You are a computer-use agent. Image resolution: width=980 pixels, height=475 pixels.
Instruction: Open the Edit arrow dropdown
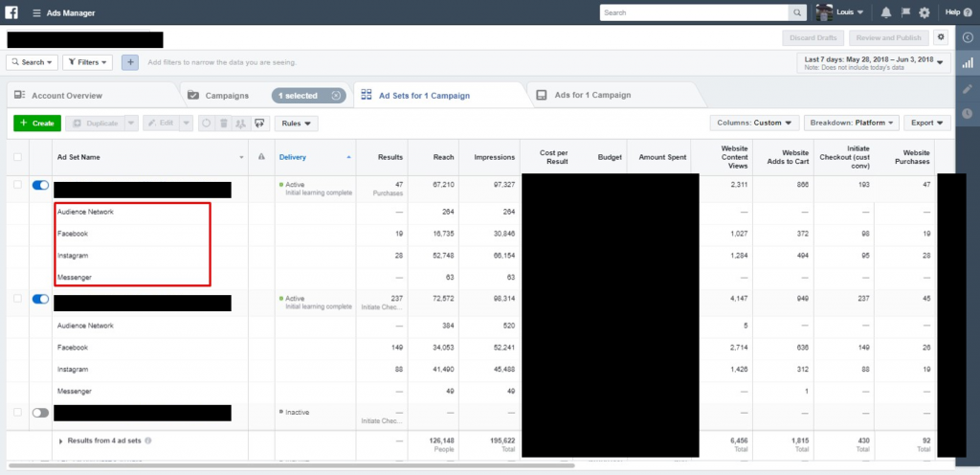(187, 124)
